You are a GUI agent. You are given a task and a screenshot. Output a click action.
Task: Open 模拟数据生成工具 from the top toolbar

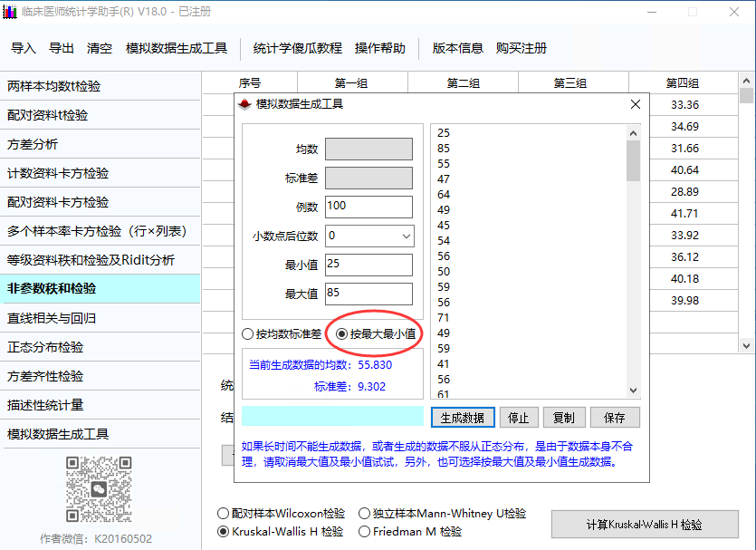click(x=177, y=48)
